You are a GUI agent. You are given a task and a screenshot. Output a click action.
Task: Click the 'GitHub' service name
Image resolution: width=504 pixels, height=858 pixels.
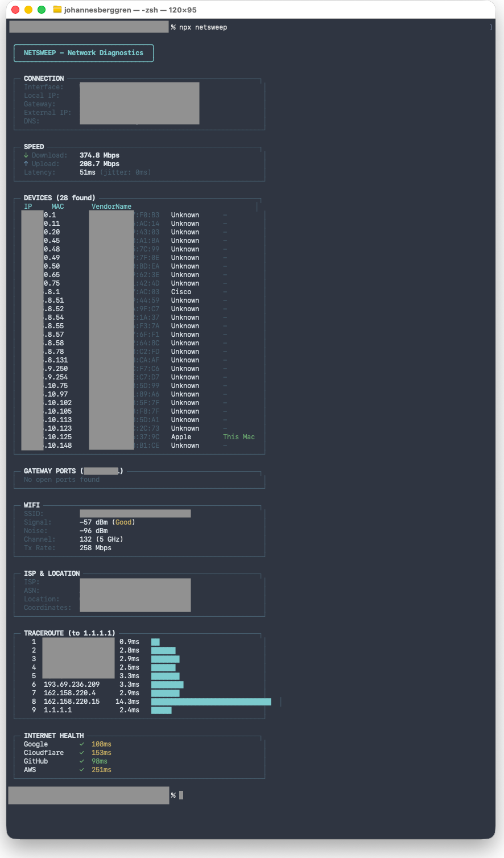(x=36, y=761)
